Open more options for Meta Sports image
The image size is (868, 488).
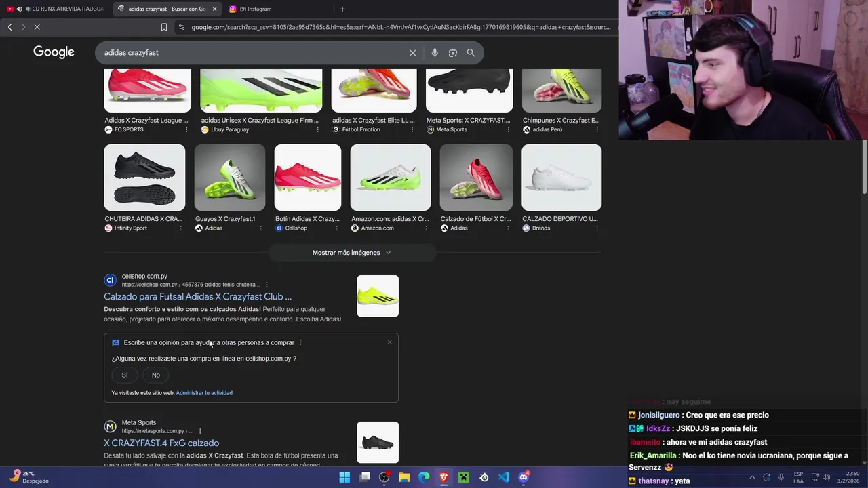pyautogui.click(x=508, y=129)
